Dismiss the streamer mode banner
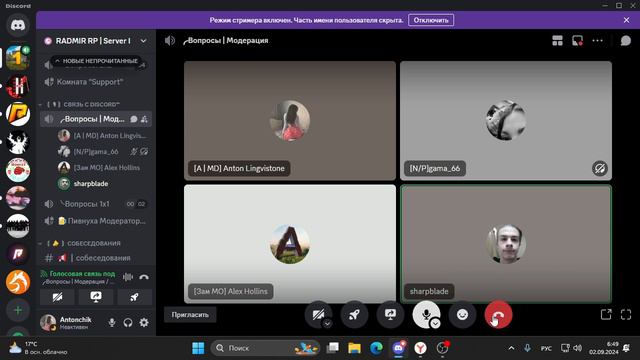This screenshot has width=640, height=360. click(626, 20)
